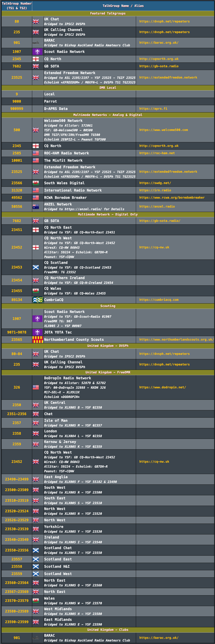Click talkgroup number 50556

point(17,206)
